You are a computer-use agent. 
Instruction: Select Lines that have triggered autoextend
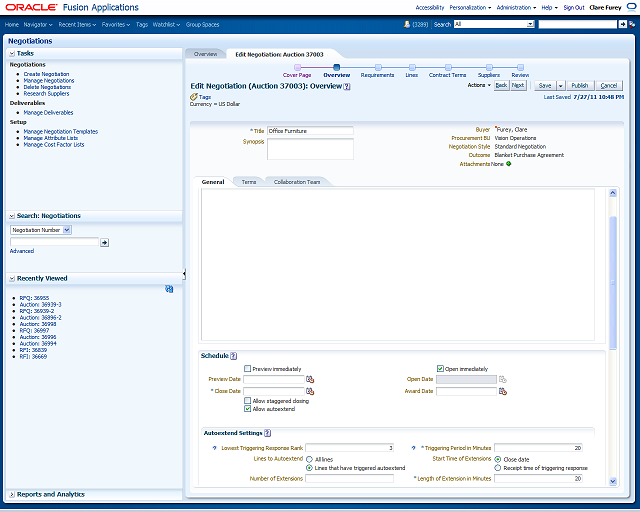pyautogui.click(x=309, y=468)
